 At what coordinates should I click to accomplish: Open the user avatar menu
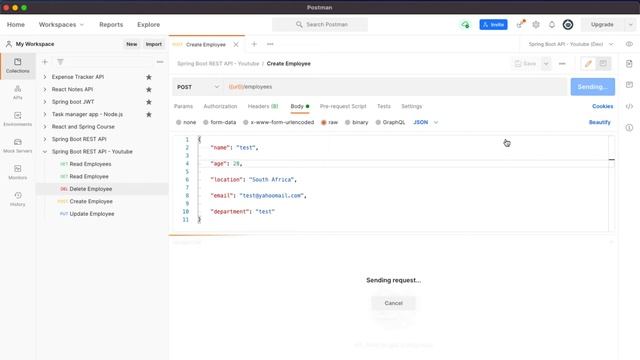pos(568,25)
